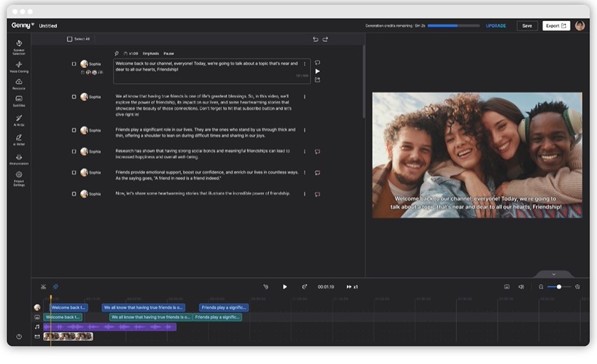Click the generation credits progress bar

[454, 26]
